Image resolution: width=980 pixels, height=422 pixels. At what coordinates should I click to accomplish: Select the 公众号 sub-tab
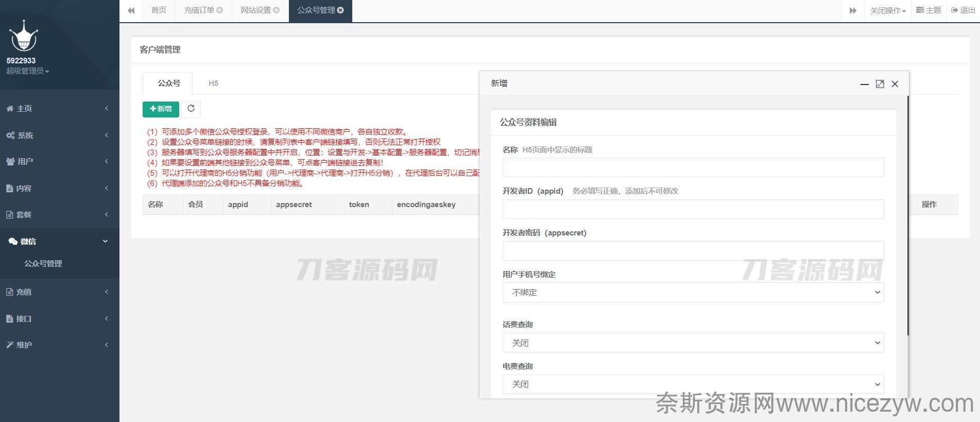(168, 83)
